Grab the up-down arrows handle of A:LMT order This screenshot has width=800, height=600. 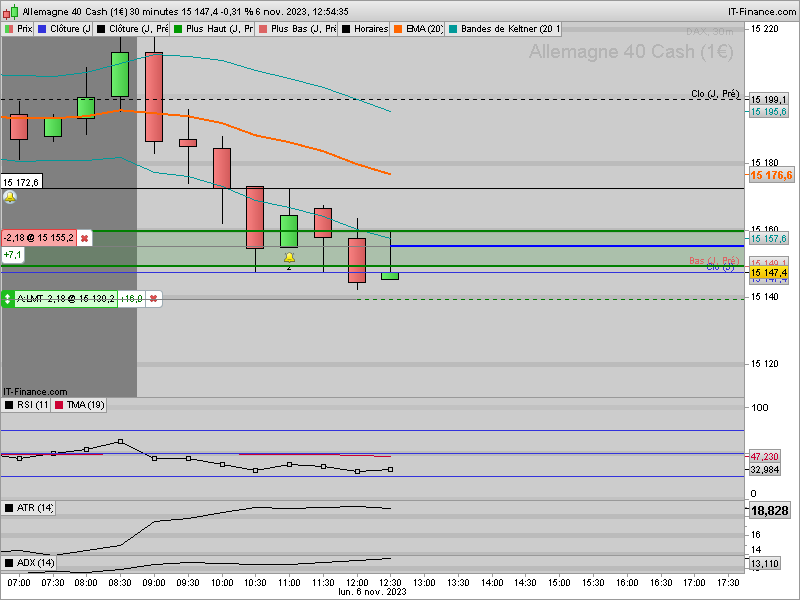(x=7, y=298)
